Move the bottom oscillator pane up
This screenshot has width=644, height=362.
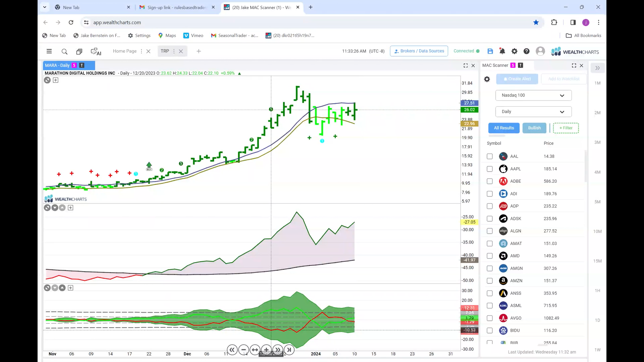[62, 288]
